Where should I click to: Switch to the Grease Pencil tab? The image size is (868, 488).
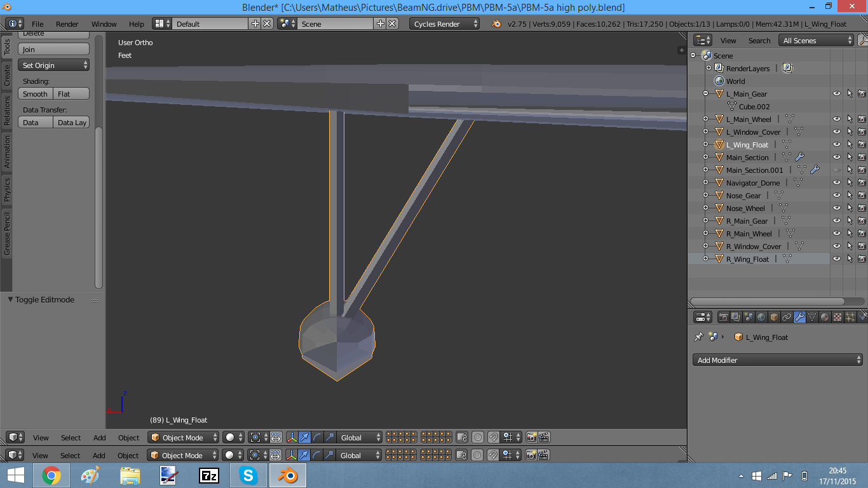pos(7,234)
